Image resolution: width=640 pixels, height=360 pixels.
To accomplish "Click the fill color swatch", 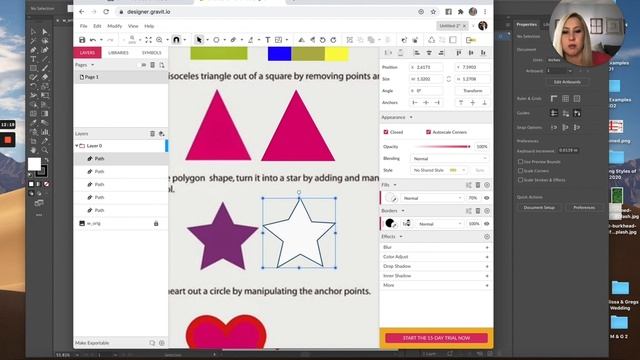I will (390, 198).
